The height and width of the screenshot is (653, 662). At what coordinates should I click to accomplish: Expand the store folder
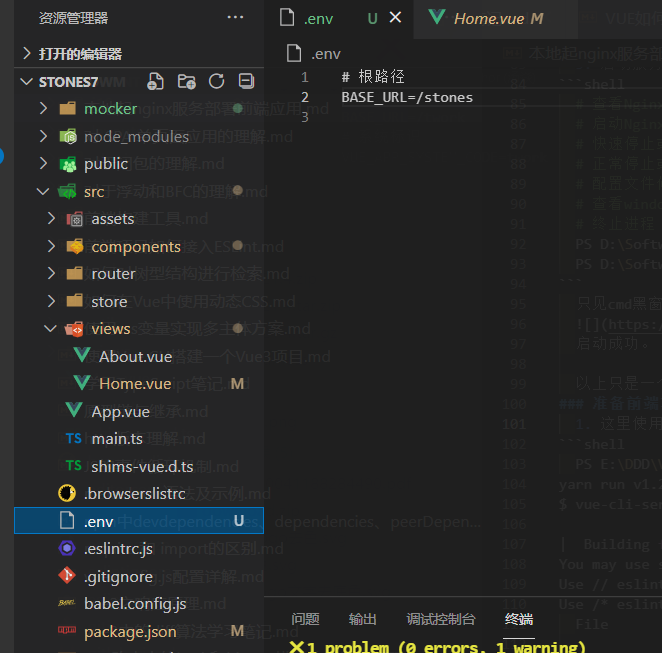coord(51,301)
